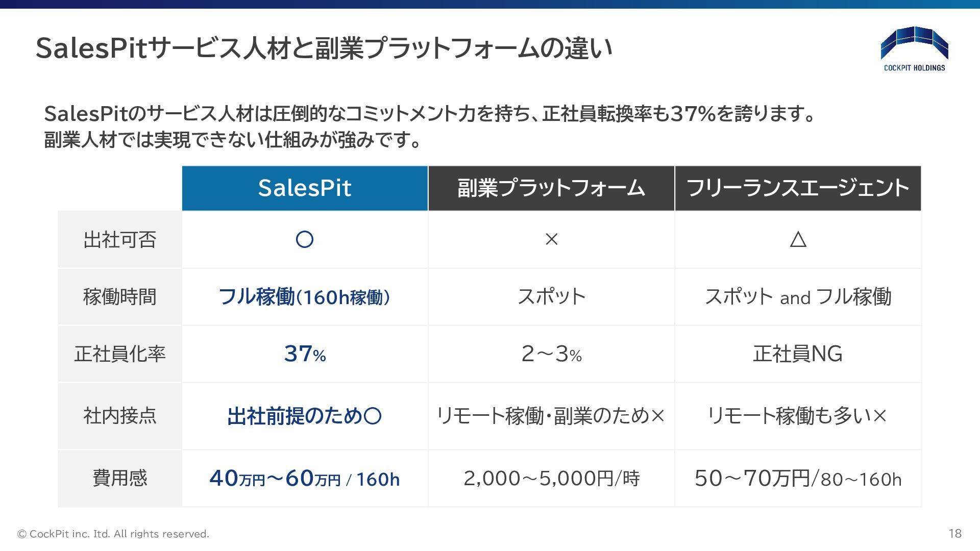Click the × symbol in 出社可否 row
Screen dimensions: 980x551
pyautogui.click(x=551, y=239)
